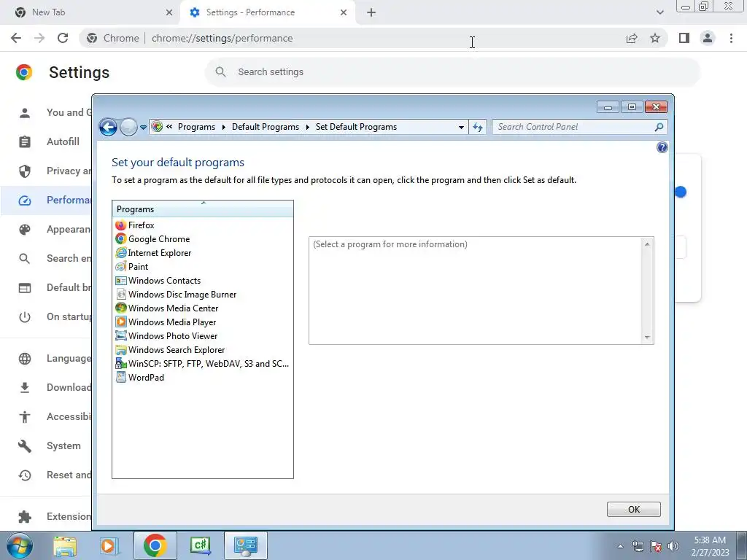
Task: Open a new Chrome tab
Action: 371,12
